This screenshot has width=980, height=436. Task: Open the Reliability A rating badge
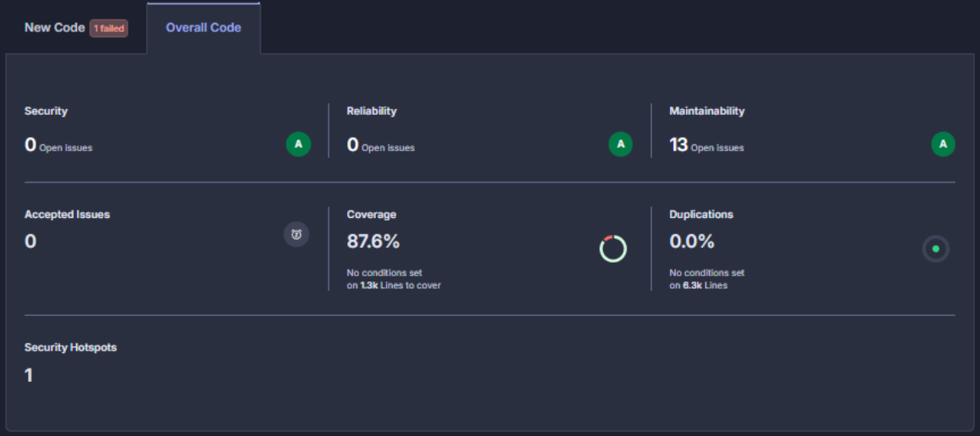pos(620,144)
